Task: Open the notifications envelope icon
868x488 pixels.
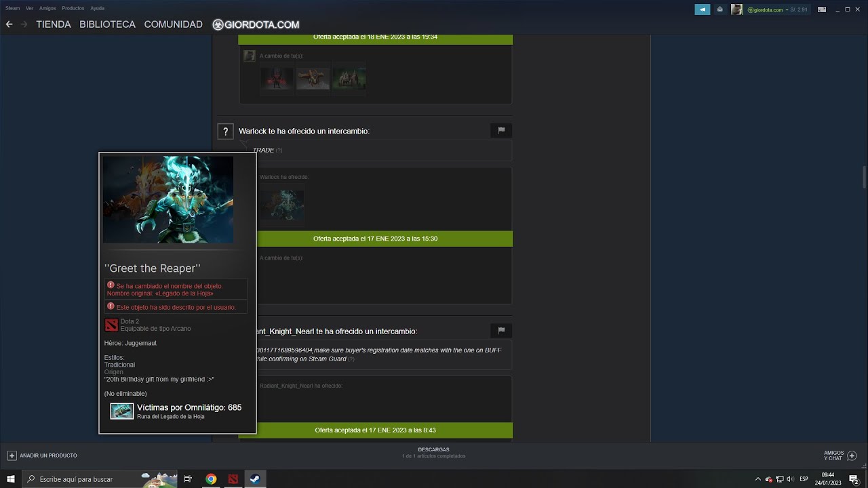Action: click(719, 9)
